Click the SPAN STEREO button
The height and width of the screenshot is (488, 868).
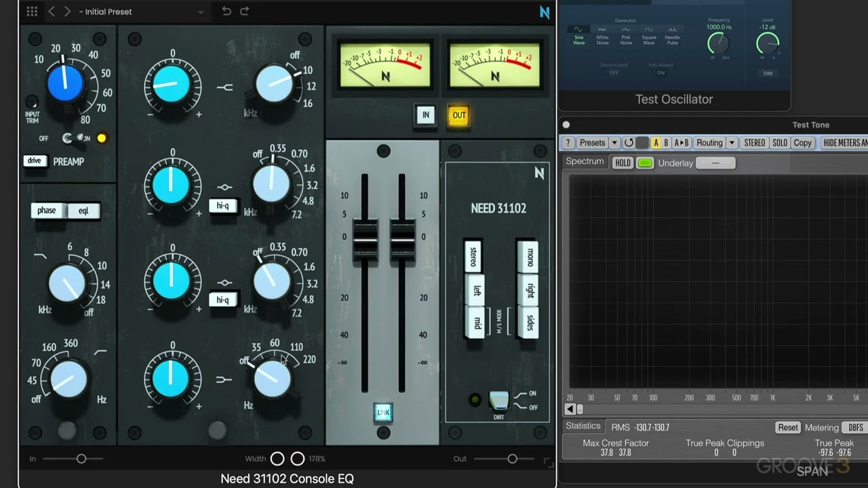(755, 143)
